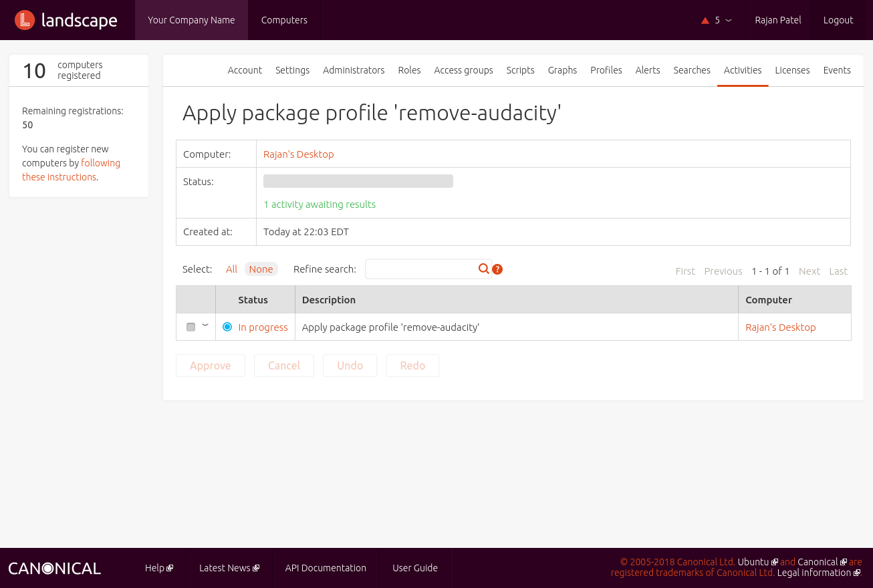Viewport: 873px width, 588px height.
Task: Open Computers in the top navigation
Action: click(x=284, y=20)
